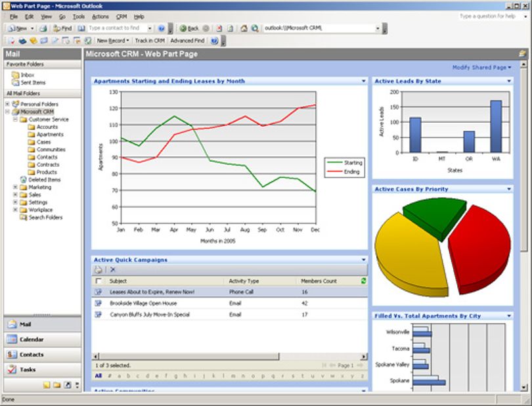Open the Actions menu
The height and width of the screenshot is (406, 532).
[x=100, y=16]
